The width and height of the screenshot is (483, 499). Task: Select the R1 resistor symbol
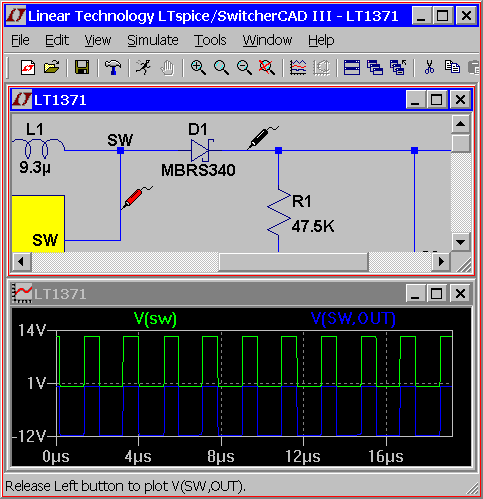279,212
